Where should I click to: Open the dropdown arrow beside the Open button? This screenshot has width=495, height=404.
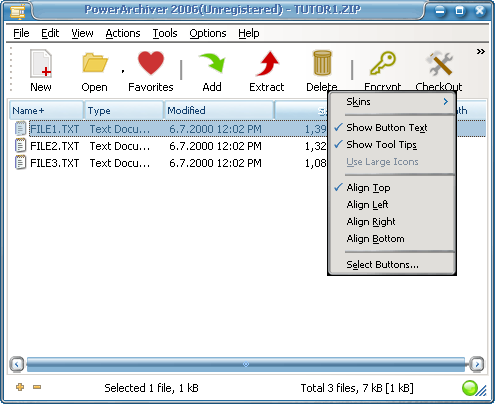pyautogui.click(x=123, y=71)
